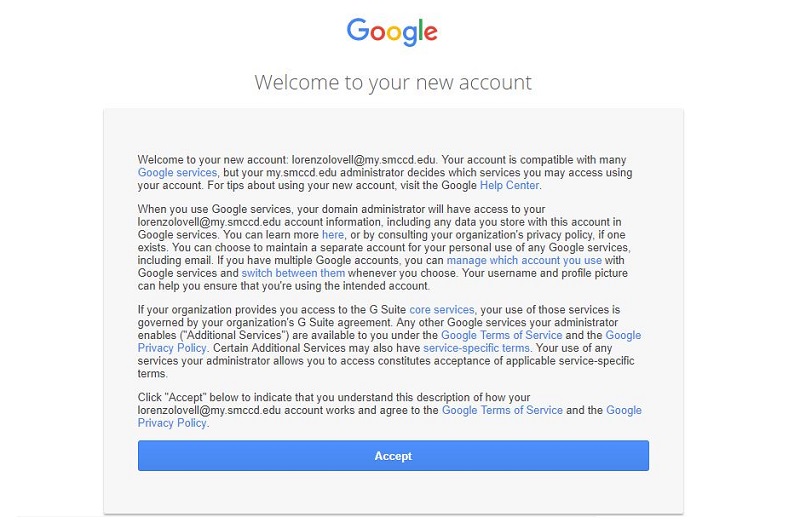This screenshot has height=523, width=800.
Task: Open "manage which account you use" link
Action: [x=524, y=260]
